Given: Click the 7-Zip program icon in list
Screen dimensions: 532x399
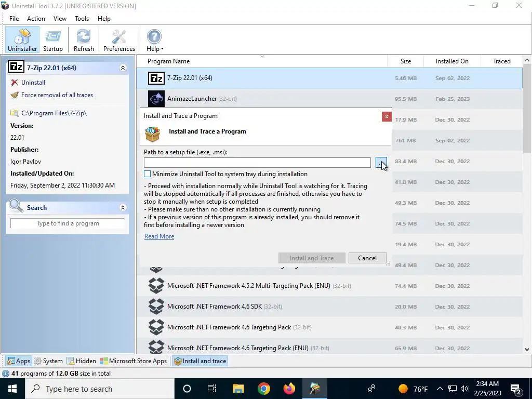Looking at the screenshot, I should click(156, 78).
